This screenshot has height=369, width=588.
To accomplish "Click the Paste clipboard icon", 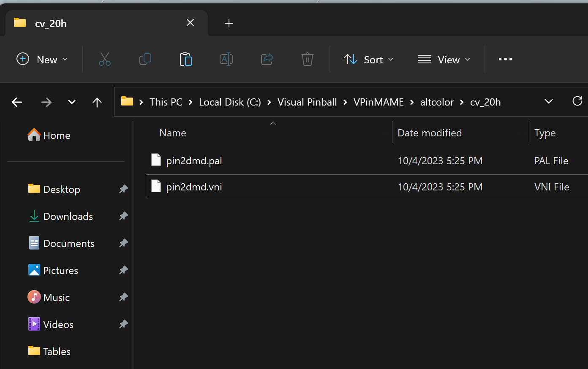I will pos(185,60).
